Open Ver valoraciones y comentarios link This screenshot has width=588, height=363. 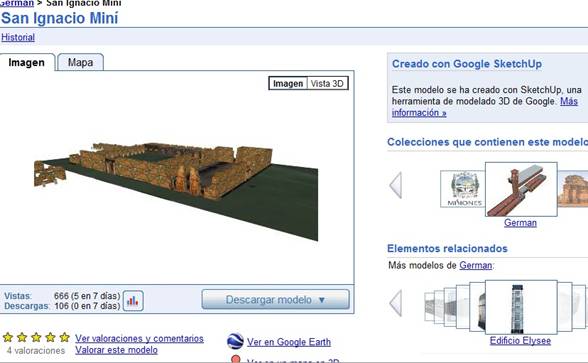[139, 338]
